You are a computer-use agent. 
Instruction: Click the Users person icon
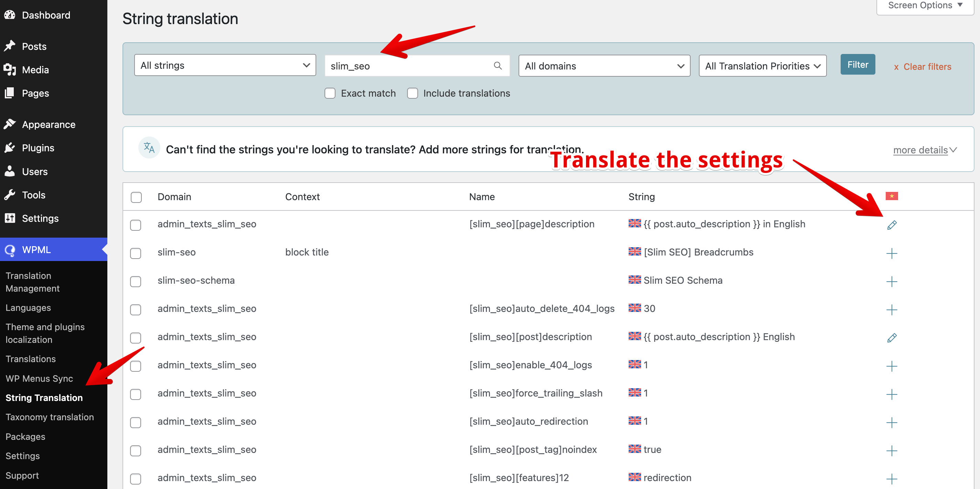[10, 171]
